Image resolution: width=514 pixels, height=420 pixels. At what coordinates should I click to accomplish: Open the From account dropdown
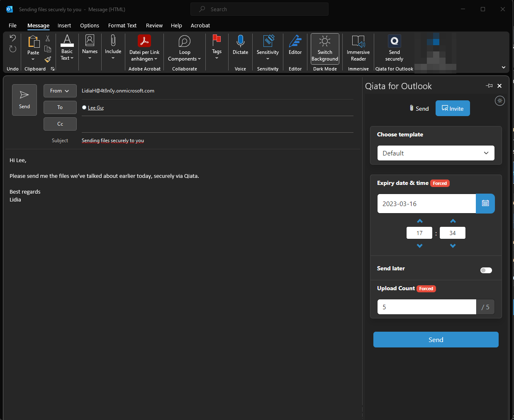pos(60,91)
